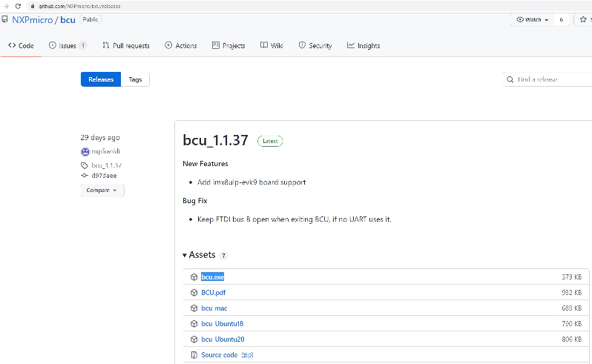The width and height of the screenshot is (592, 364).
Task: Select the Tags button
Action: click(135, 79)
